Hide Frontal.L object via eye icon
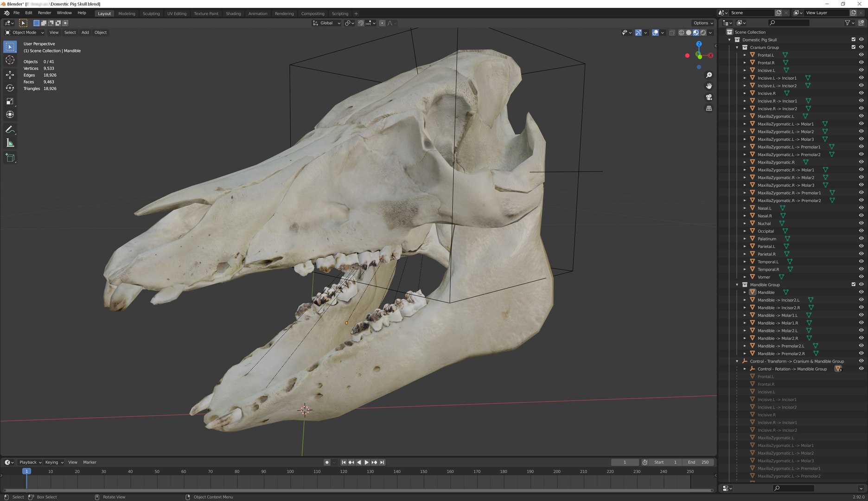 (861, 55)
